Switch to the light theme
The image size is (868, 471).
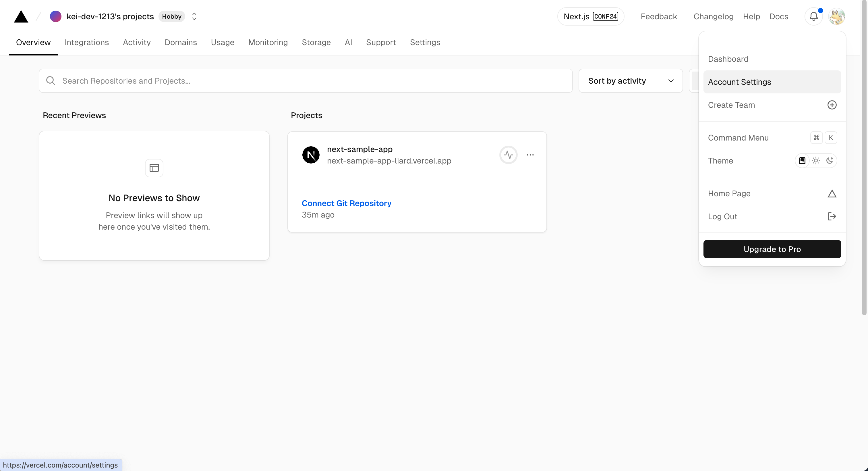816,160
